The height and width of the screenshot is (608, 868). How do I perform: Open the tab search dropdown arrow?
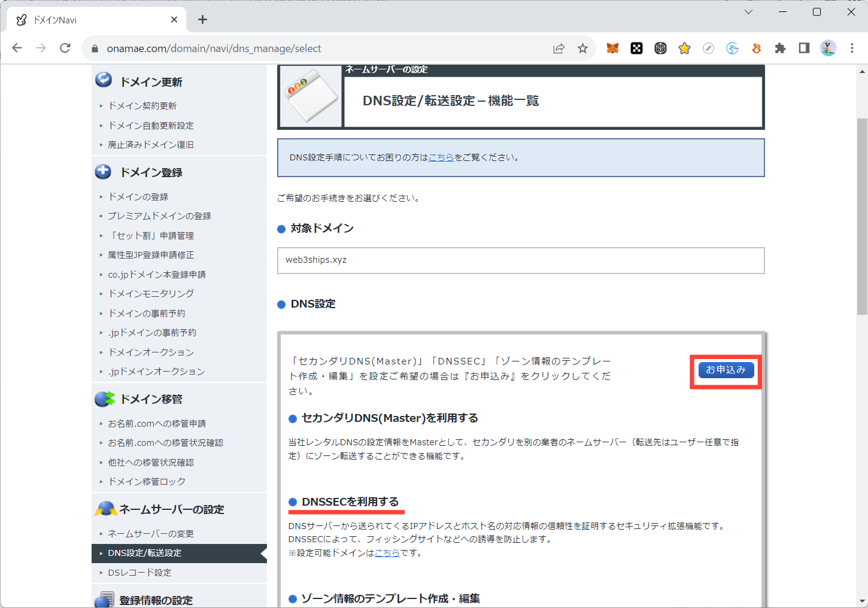tap(748, 12)
